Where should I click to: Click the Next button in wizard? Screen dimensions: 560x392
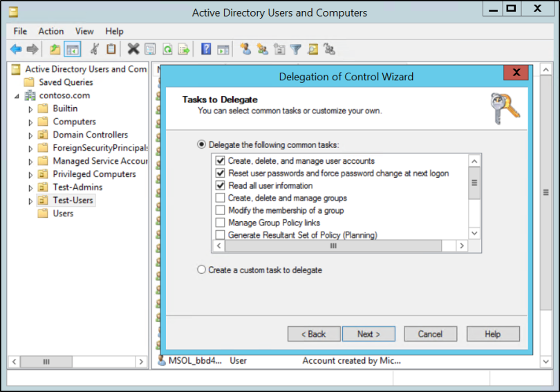coord(368,334)
